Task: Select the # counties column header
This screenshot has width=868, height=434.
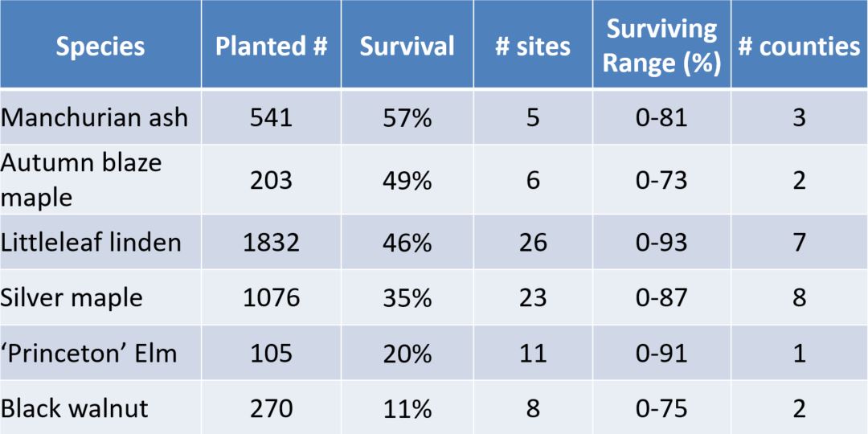Action: coord(799,46)
